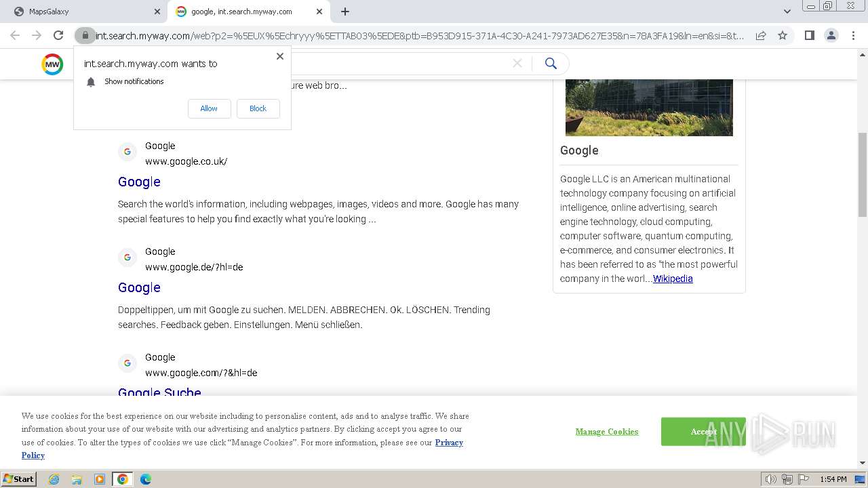The width and height of the screenshot is (868, 488).
Task: Close the MapsGalaxy tab
Action: [x=157, y=12]
